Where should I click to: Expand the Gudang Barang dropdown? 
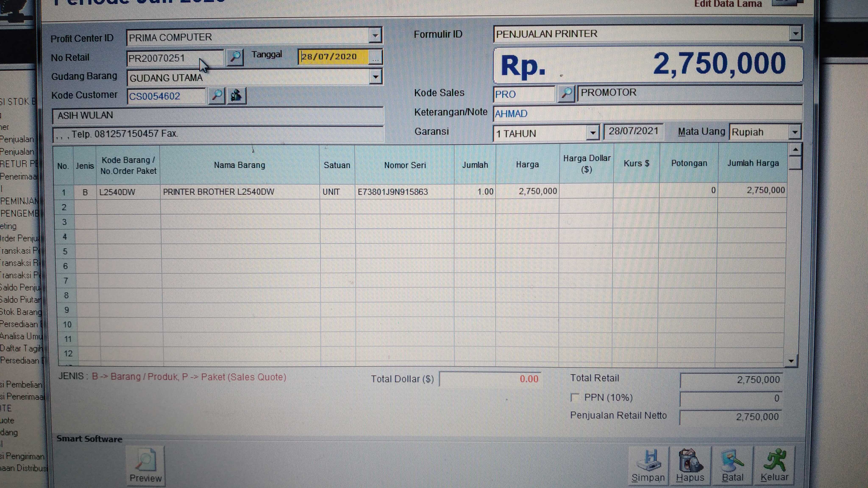(375, 77)
